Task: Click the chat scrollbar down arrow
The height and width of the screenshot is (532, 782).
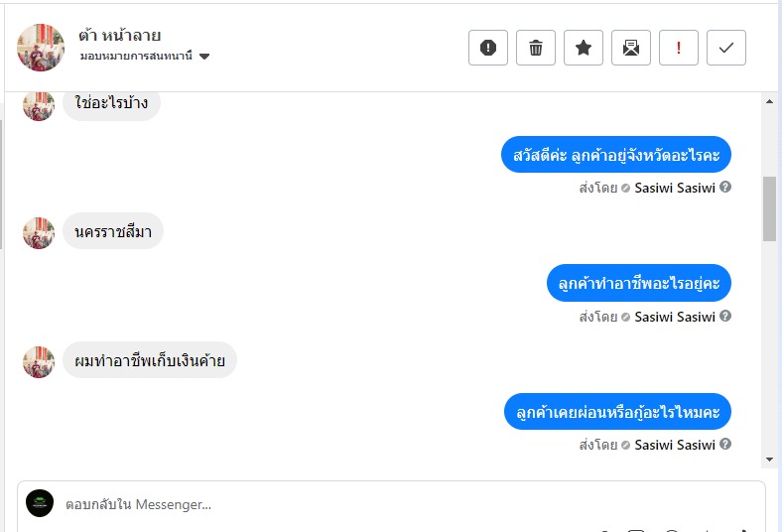Action: click(769, 460)
